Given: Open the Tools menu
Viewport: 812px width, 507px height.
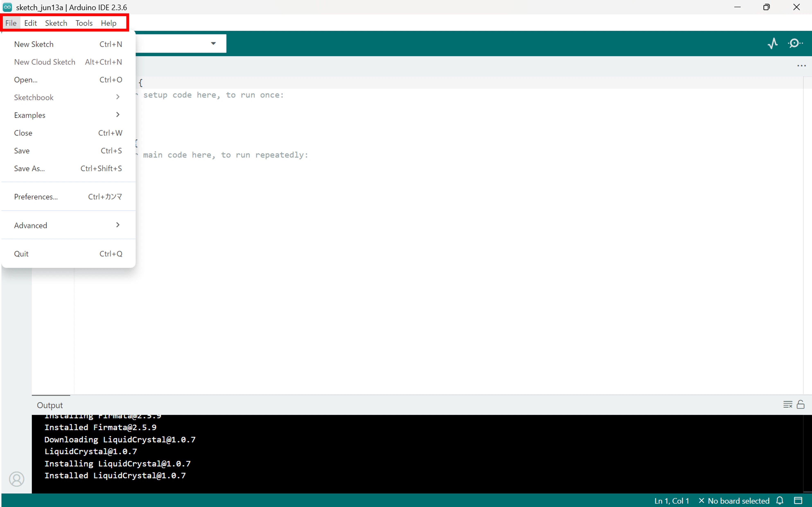Looking at the screenshot, I should [84, 23].
